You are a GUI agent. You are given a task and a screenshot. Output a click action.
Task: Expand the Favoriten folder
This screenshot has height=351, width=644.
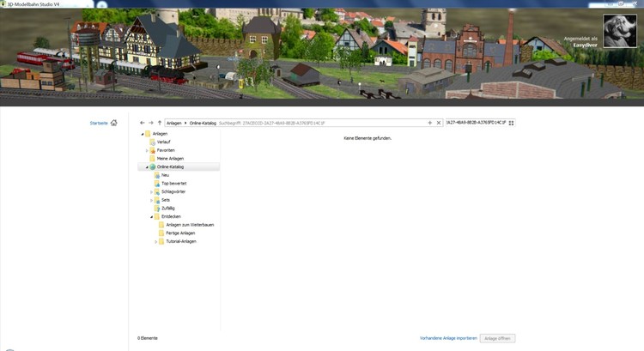(x=147, y=150)
